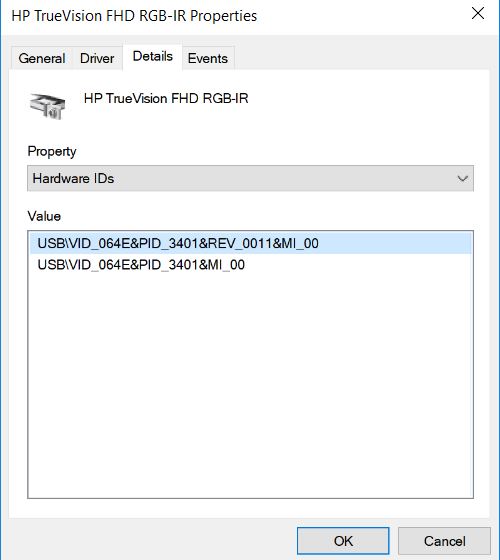This screenshot has width=500, height=560.
Task: Select the value ending in REV_0011&MI_00
Action: coord(250,243)
